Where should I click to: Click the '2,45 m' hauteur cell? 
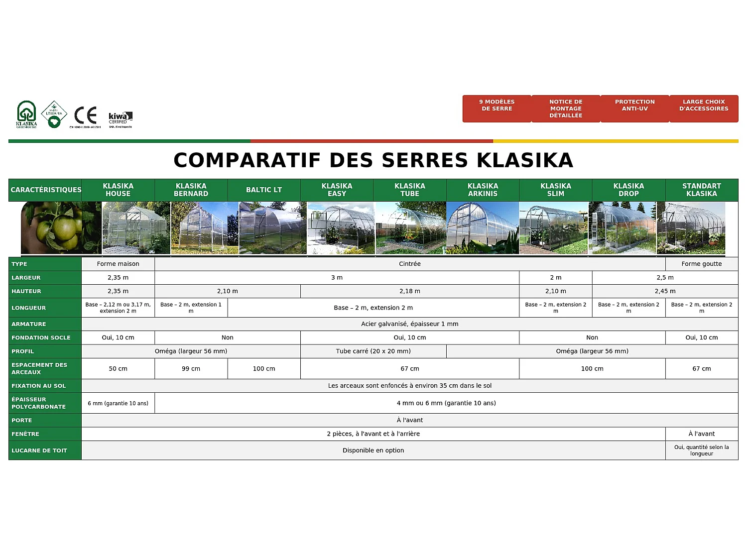665,291
